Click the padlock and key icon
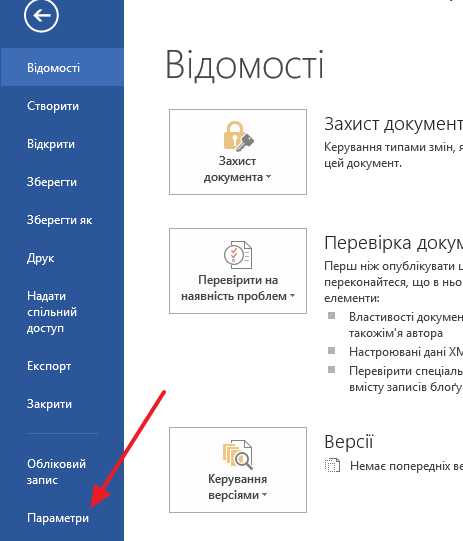 point(238,136)
